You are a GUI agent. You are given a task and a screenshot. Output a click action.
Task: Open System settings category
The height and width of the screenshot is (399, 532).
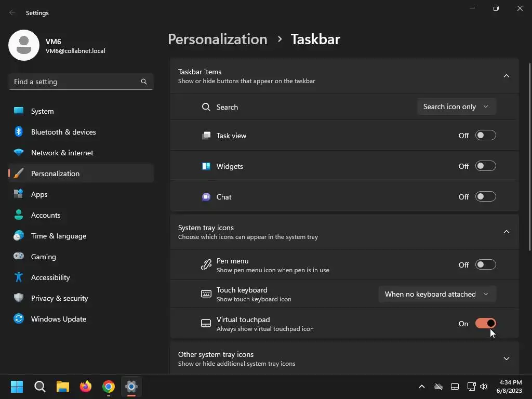(x=81, y=111)
